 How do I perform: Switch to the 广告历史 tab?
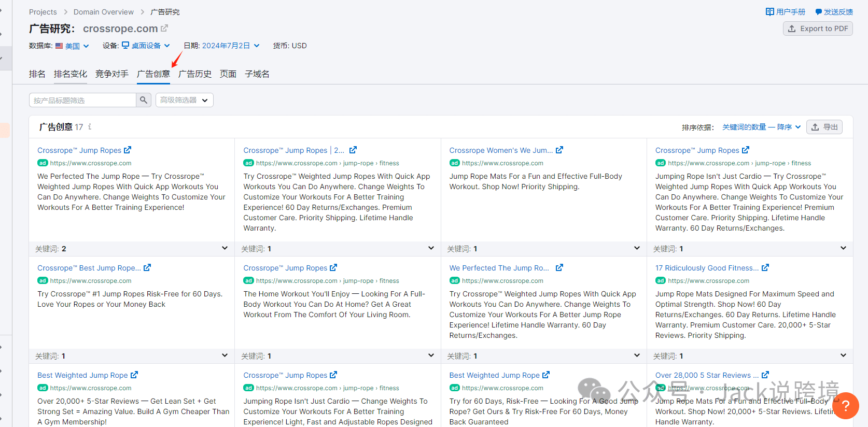point(195,74)
